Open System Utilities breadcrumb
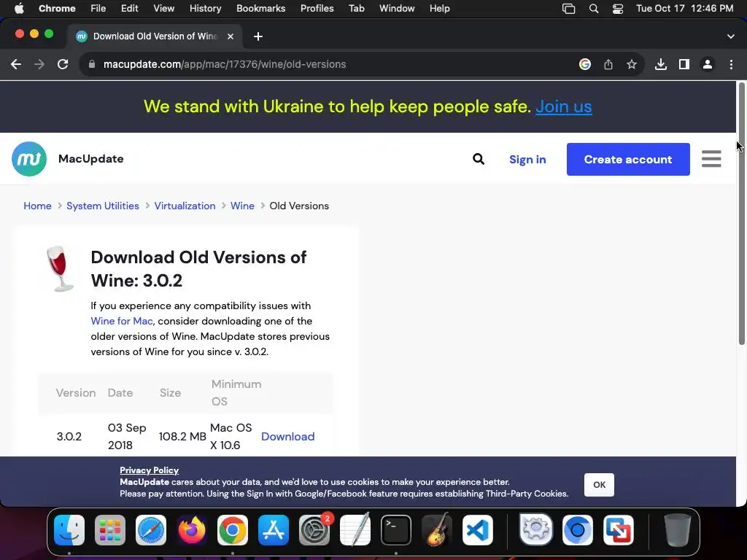Image resolution: width=747 pixels, height=560 pixels. (x=102, y=206)
